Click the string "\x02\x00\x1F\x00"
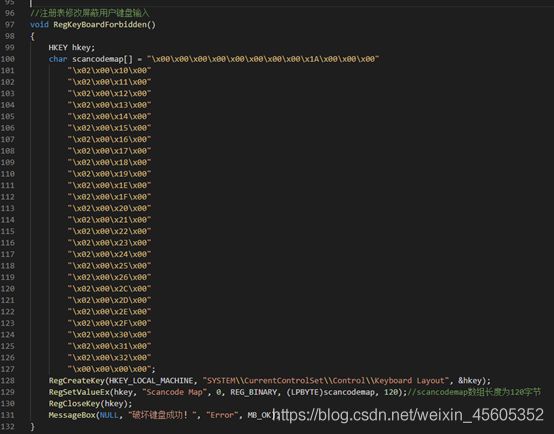This screenshot has width=554, height=434. click(110, 197)
